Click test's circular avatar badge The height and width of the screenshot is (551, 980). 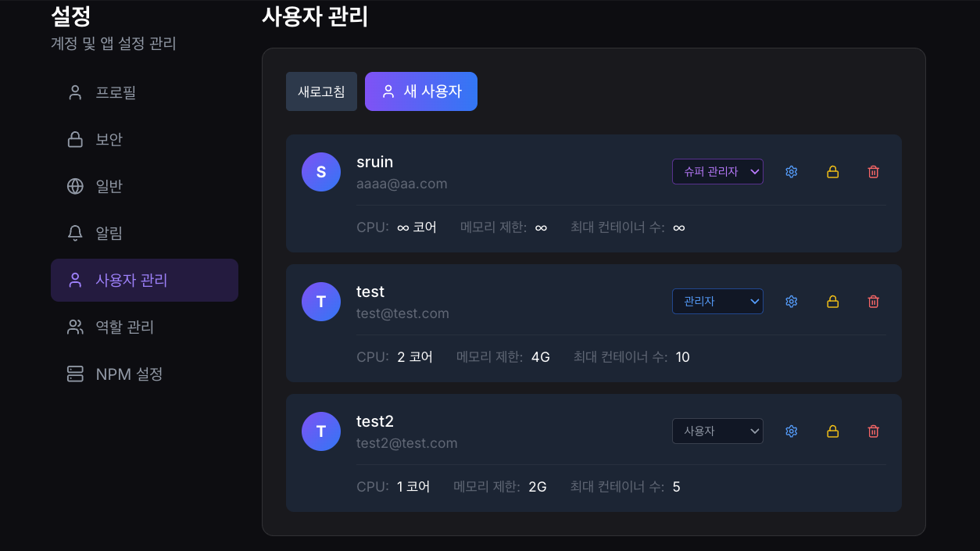pos(320,301)
